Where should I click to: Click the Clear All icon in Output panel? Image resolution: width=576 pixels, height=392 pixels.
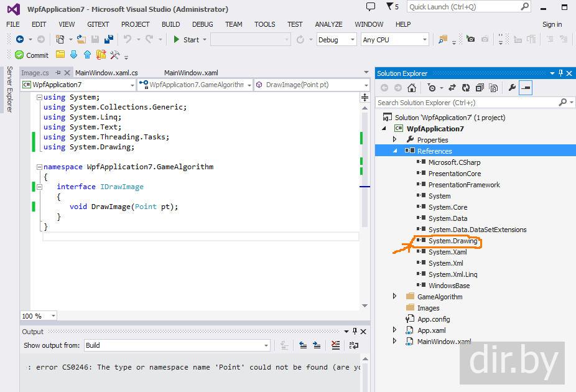tap(336, 345)
